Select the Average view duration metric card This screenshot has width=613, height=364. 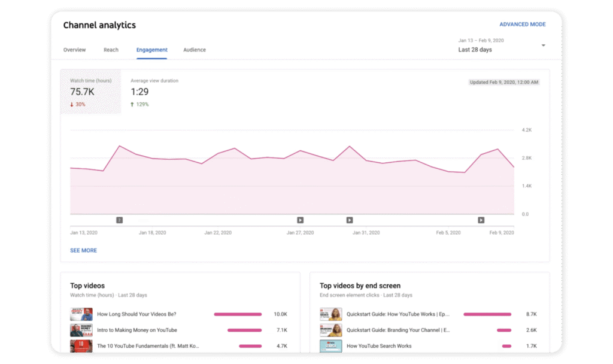click(154, 92)
